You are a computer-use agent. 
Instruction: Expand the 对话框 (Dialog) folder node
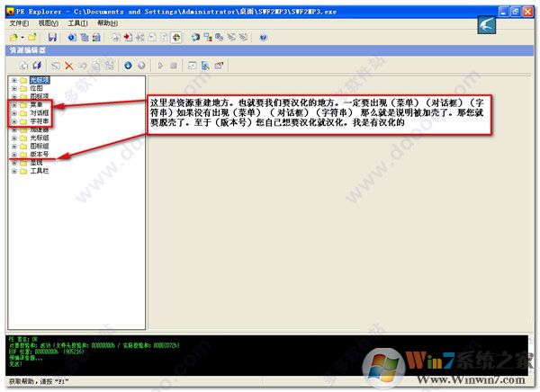(13, 112)
